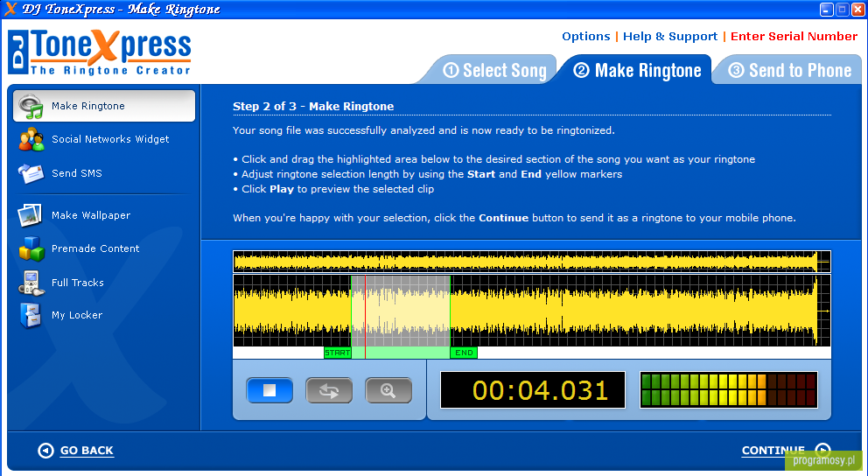Click the overview waveform strip at top
The height and width of the screenshot is (476, 868).
[x=532, y=262]
